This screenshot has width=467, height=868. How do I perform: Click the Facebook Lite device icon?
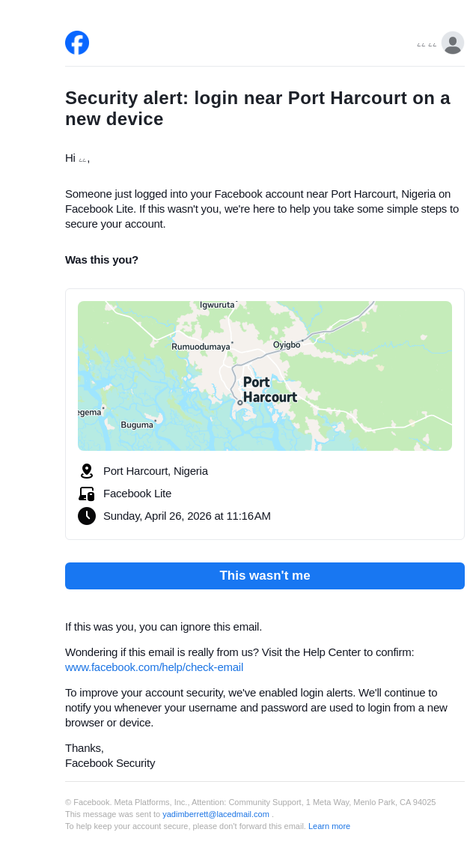[x=87, y=494]
